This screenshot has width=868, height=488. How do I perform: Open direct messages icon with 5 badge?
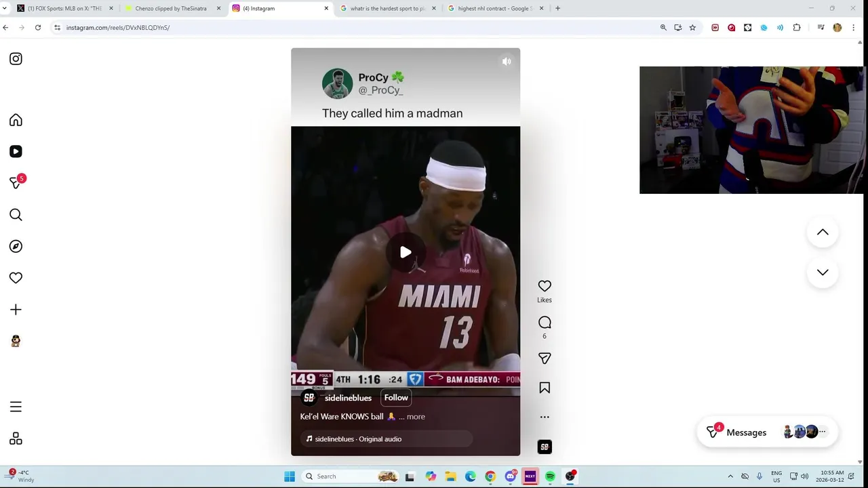(16, 182)
